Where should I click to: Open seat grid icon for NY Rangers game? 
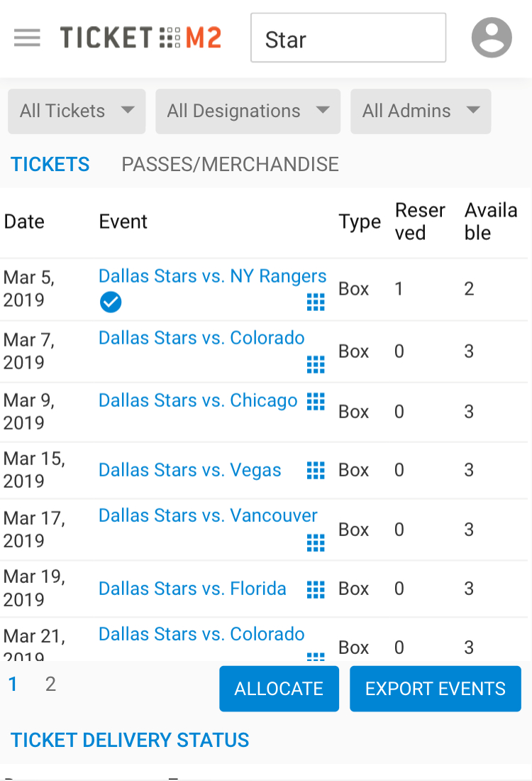pos(316,302)
